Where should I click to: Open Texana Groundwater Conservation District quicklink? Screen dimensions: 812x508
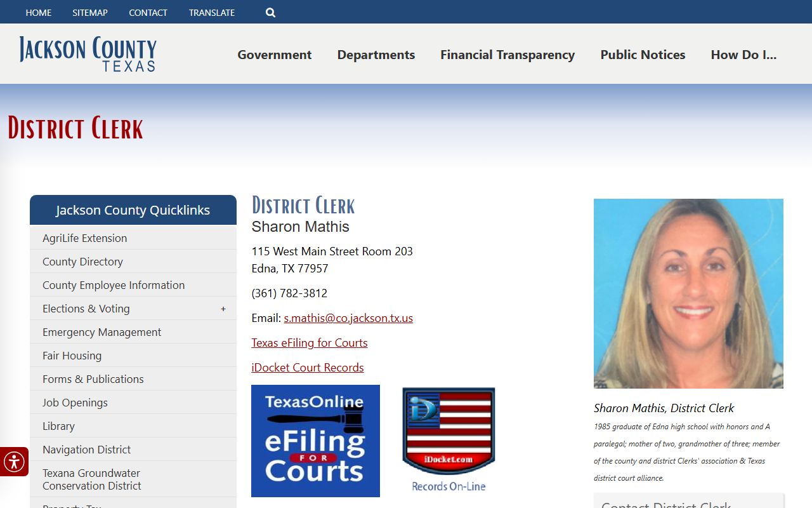(x=133, y=479)
